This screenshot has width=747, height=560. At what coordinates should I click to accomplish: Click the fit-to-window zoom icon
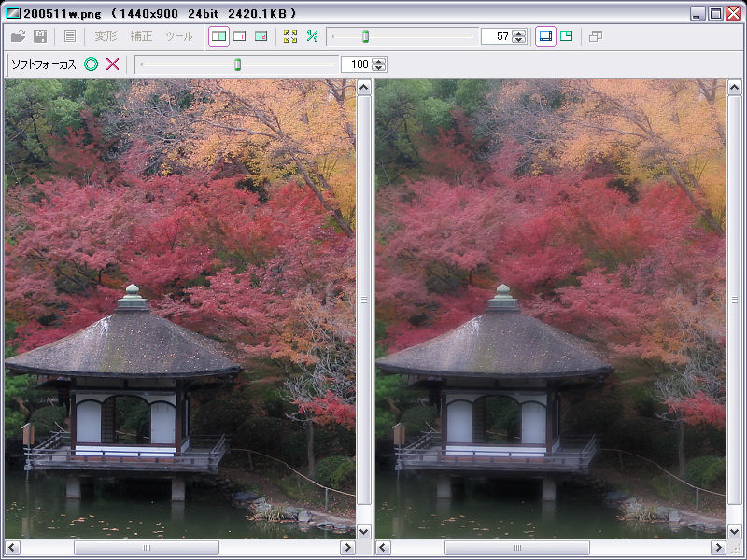290,36
